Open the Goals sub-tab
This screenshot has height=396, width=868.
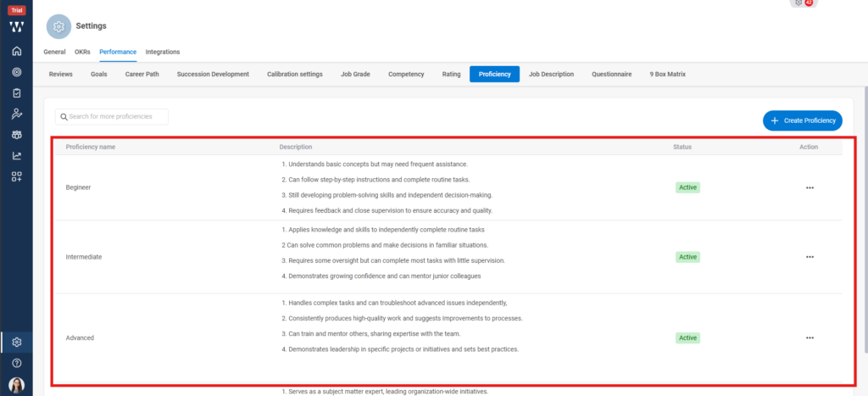coord(99,75)
